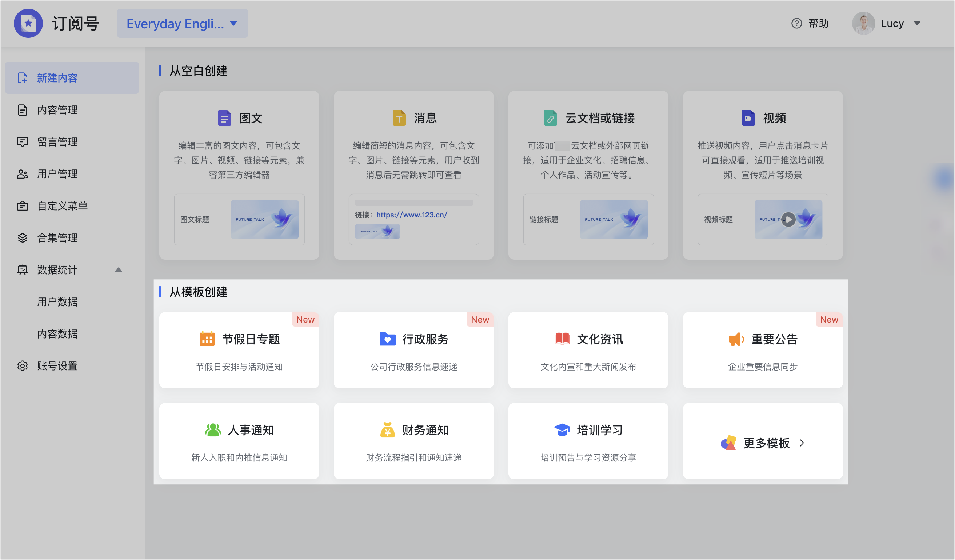This screenshot has width=955, height=560.
Task: Click the 订阅号 star logo icon
Action: pyautogui.click(x=28, y=24)
